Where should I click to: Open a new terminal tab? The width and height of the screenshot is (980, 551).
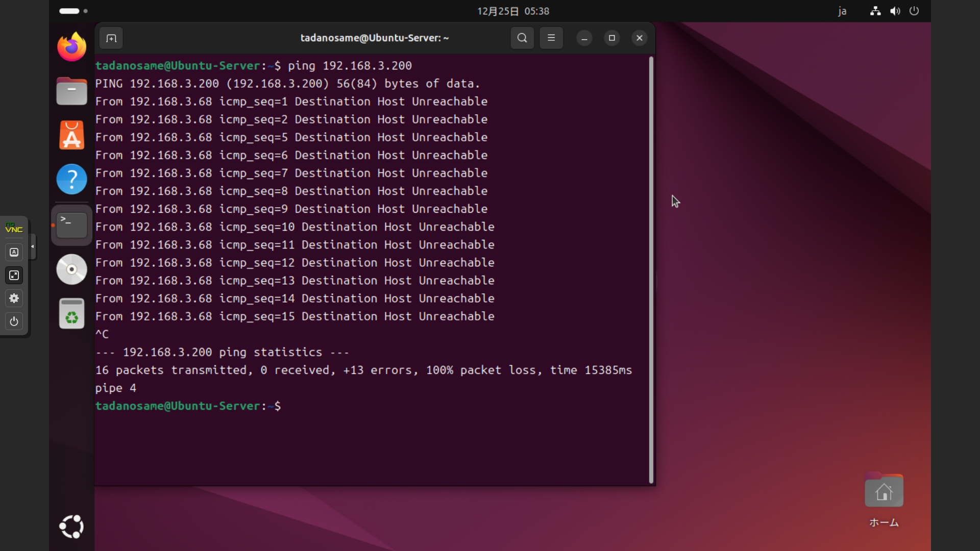pyautogui.click(x=111, y=38)
